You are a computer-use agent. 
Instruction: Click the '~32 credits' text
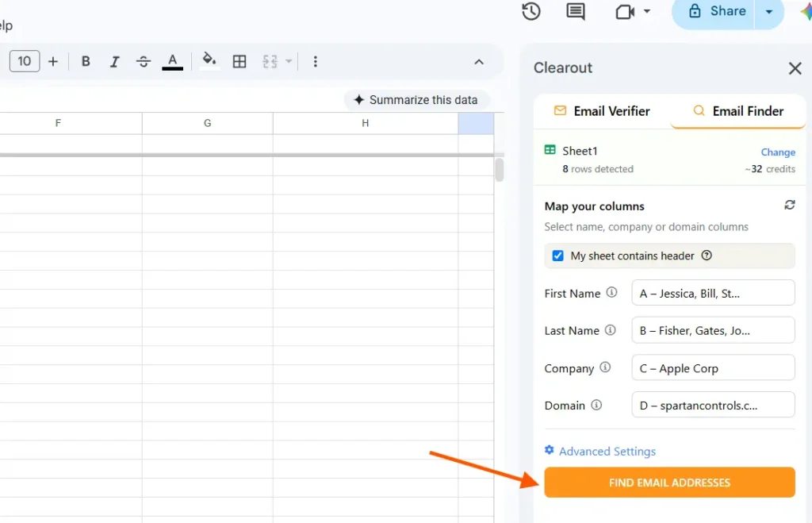(x=770, y=169)
